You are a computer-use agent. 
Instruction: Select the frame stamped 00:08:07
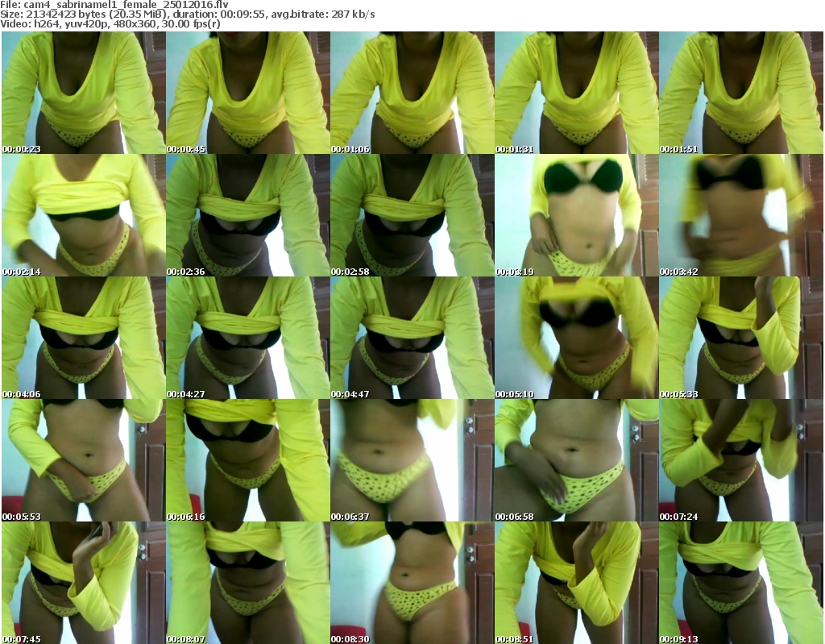248,583
